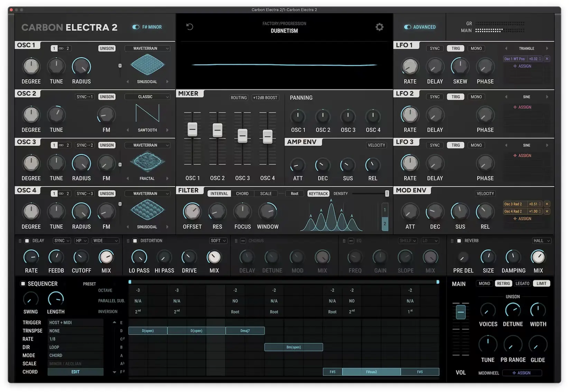Open the distortion SOFT type dropdown
The width and height of the screenshot is (569, 392).
[218, 241]
